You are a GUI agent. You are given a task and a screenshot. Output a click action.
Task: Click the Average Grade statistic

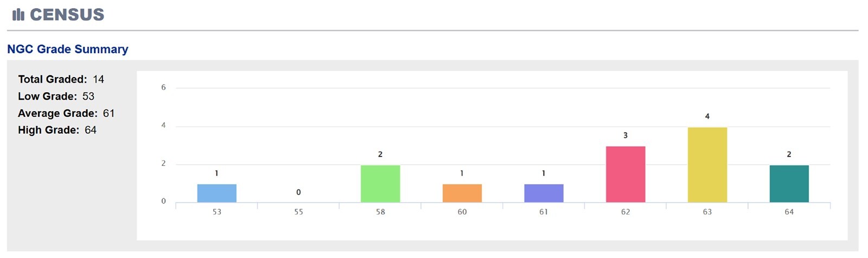coord(66,114)
